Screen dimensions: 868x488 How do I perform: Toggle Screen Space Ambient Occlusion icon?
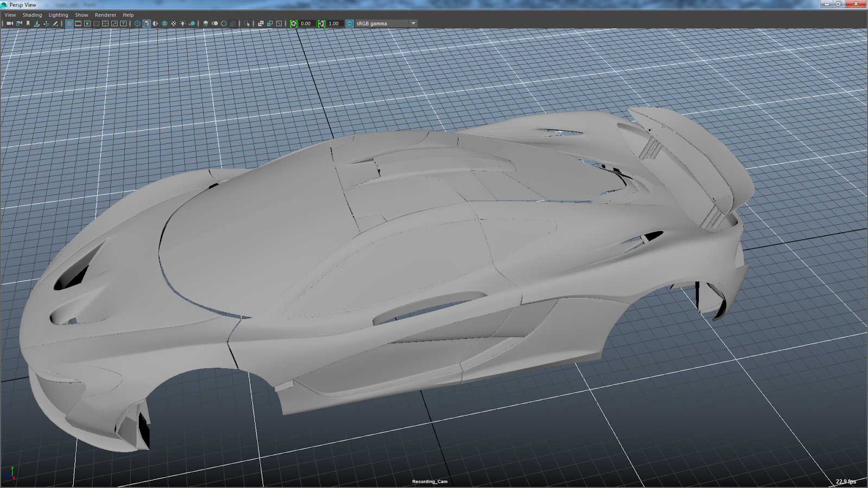pyautogui.click(x=206, y=24)
